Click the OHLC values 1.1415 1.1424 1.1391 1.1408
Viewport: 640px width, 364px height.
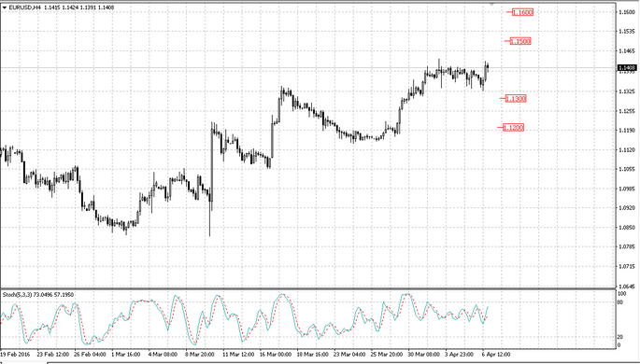click(78, 7)
